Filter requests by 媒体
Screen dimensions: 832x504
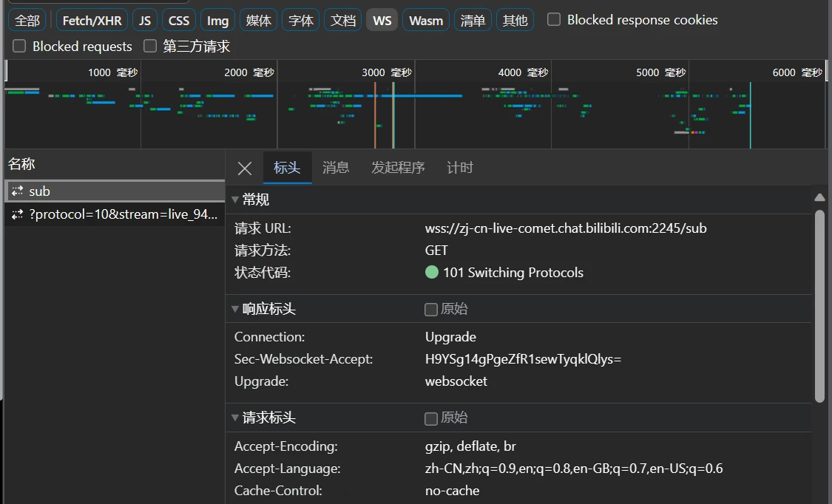(258, 21)
